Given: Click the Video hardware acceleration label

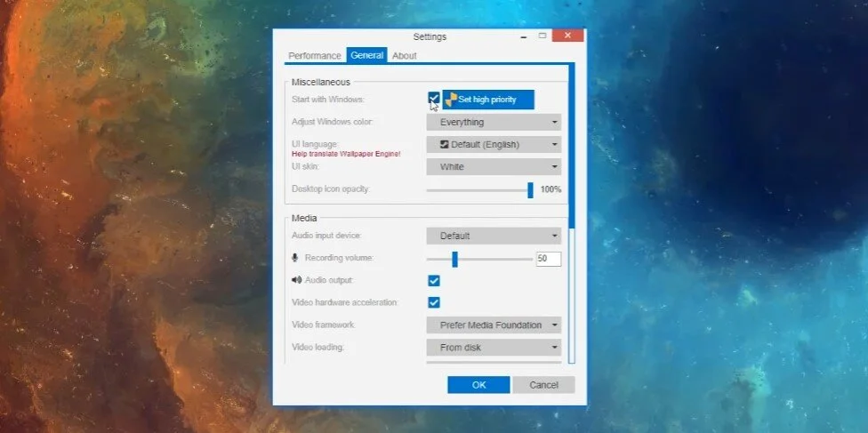Looking at the screenshot, I should (345, 302).
